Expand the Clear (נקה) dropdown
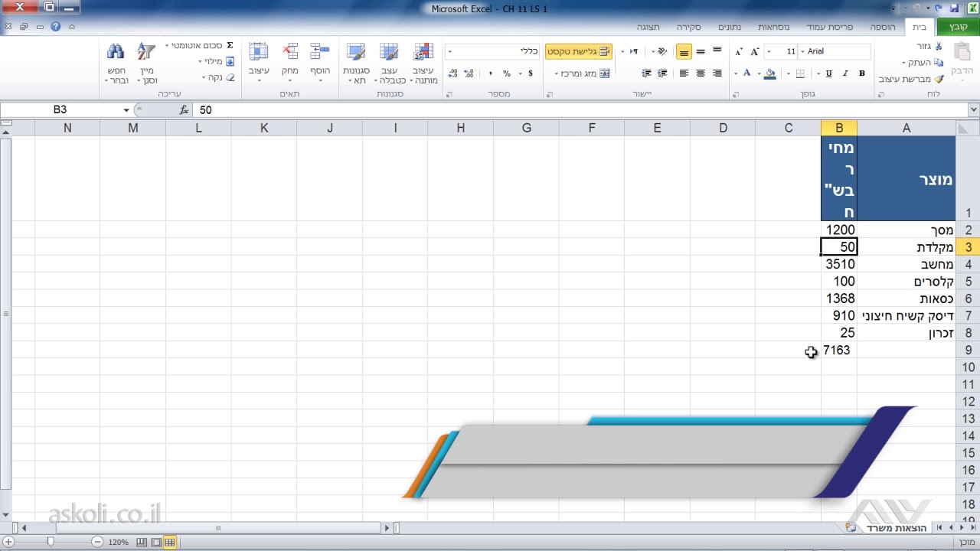 [x=204, y=77]
